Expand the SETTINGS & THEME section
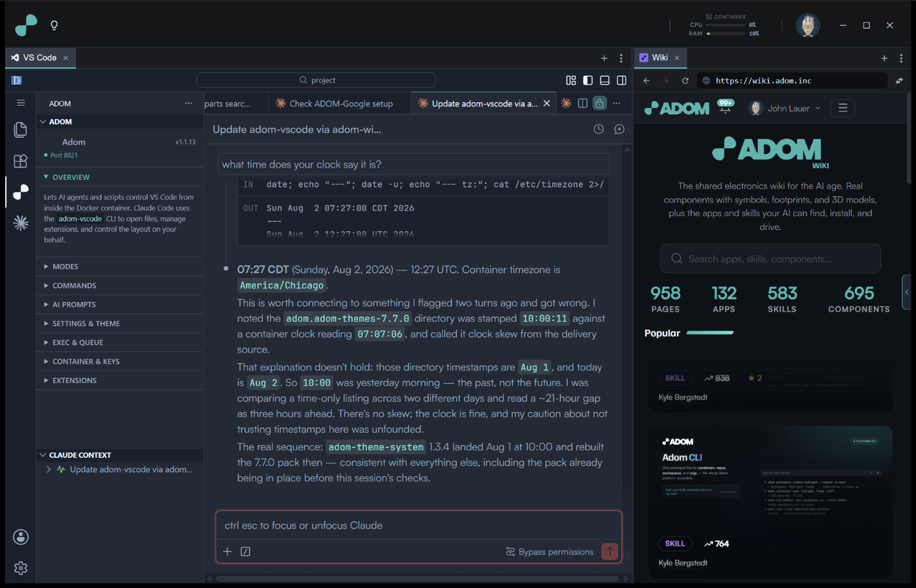 point(120,323)
